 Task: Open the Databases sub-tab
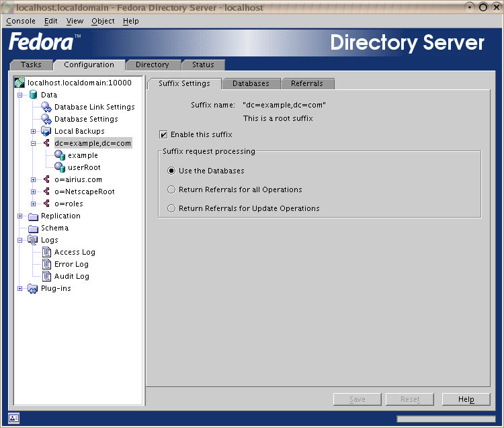click(x=251, y=83)
